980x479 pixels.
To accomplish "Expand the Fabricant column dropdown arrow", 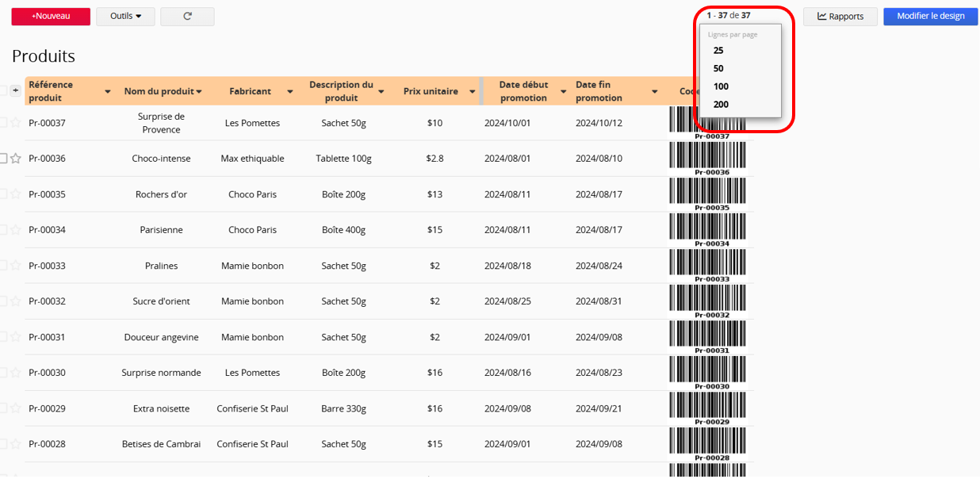I will click(x=290, y=92).
